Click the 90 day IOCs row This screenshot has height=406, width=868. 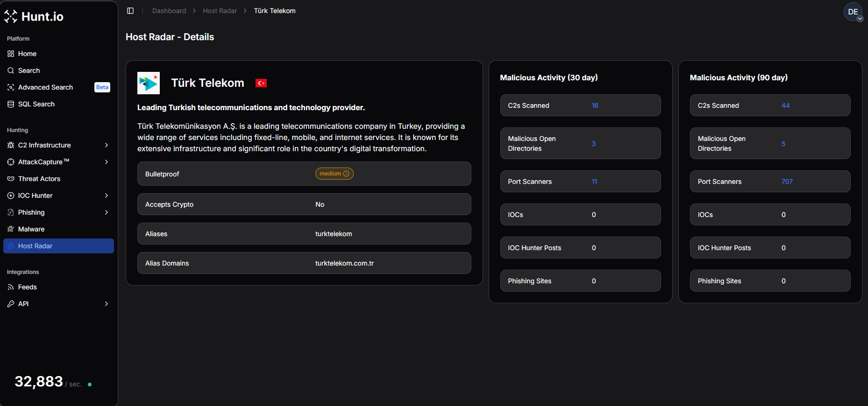(x=770, y=215)
